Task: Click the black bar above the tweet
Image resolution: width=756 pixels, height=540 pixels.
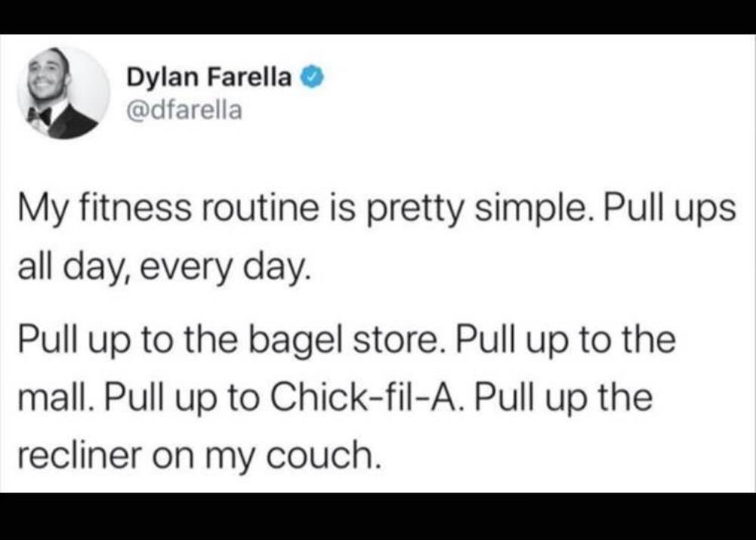Action: coord(378,17)
